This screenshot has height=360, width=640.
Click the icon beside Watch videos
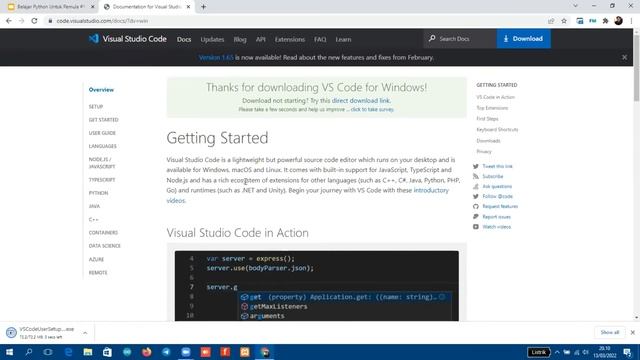[476, 227]
